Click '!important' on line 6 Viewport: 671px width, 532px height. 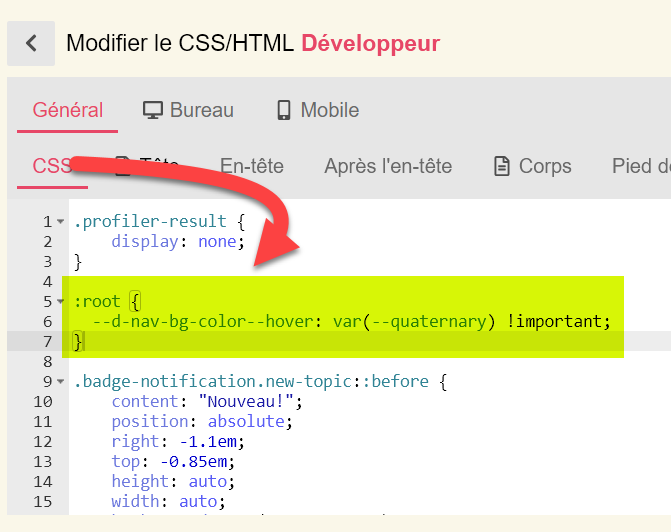[554, 321]
